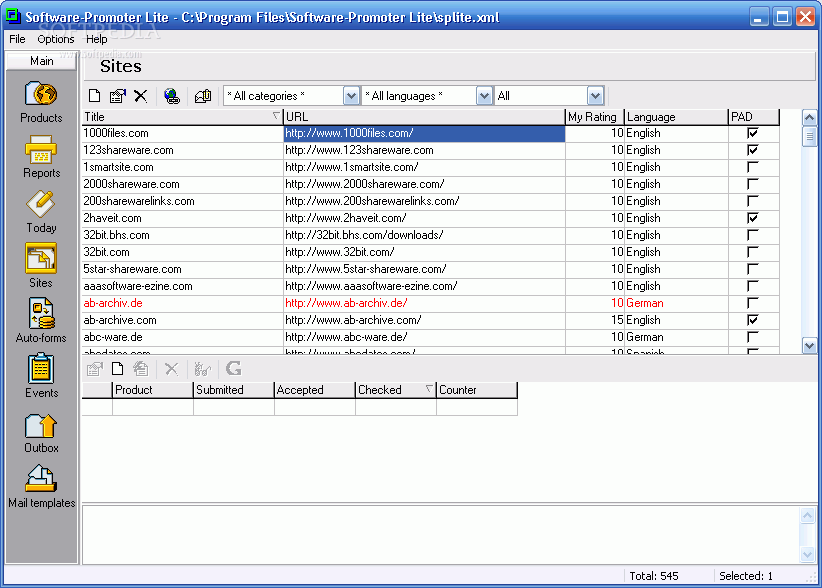822x588 pixels.
Task: Toggle PAD checkbox for ab-archive.com
Action: (x=753, y=320)
